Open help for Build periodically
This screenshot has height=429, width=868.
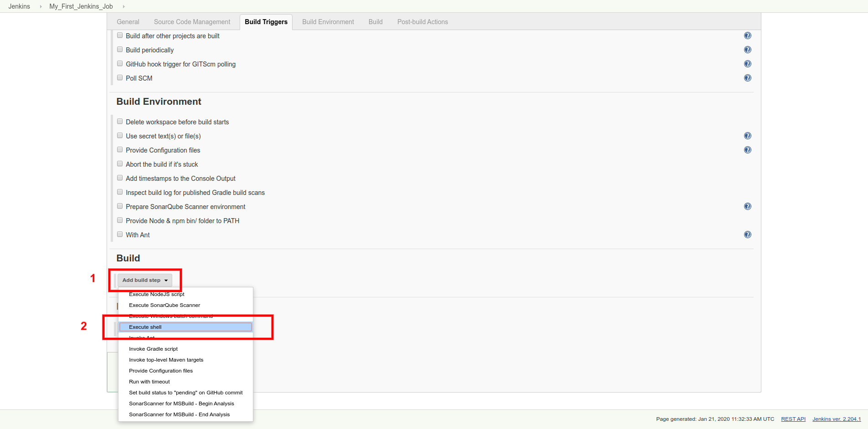click(x=748, y=50)
